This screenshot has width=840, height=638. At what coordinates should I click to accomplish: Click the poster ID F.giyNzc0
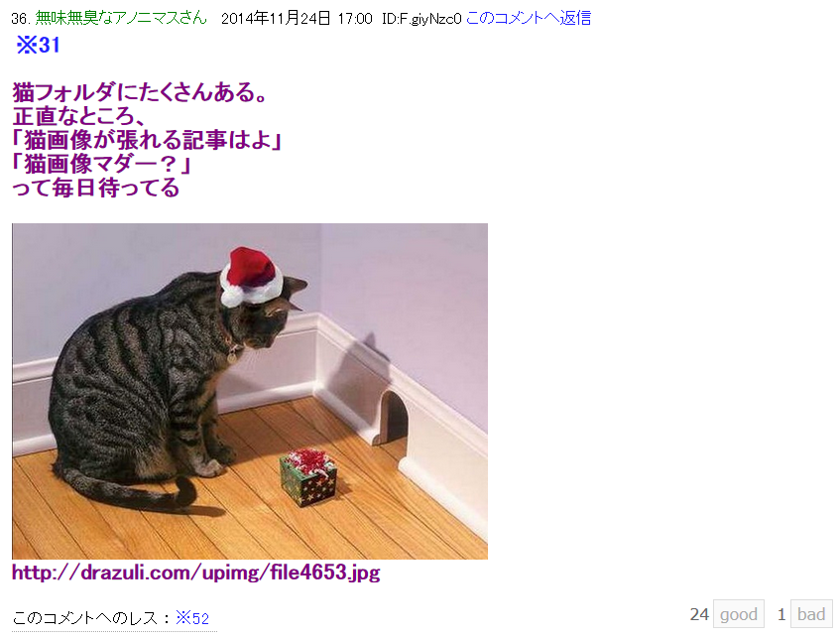421,19
